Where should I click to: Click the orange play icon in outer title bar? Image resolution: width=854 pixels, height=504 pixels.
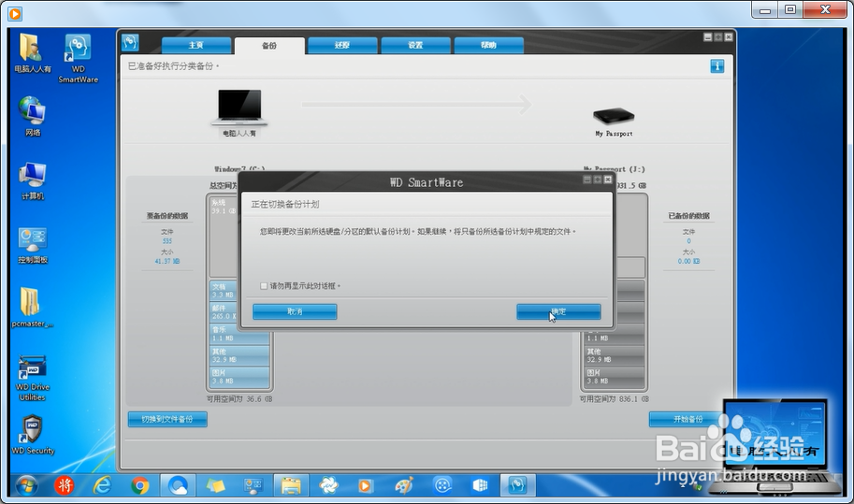(15, 14)
